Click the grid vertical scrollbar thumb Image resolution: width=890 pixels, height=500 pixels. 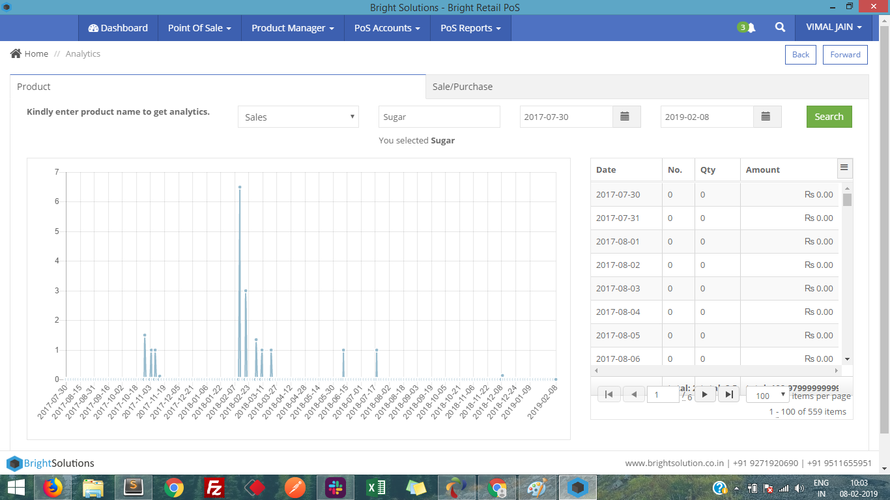[847, 200]
